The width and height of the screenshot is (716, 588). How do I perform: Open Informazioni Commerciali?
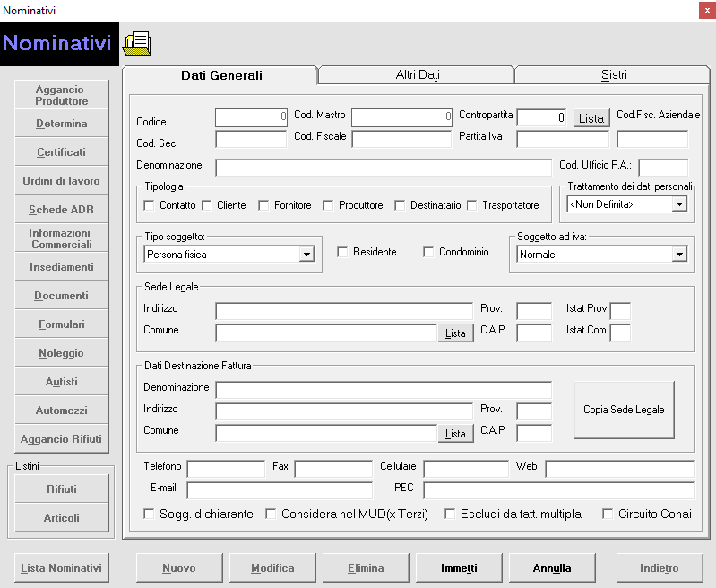tap(62, 238)
